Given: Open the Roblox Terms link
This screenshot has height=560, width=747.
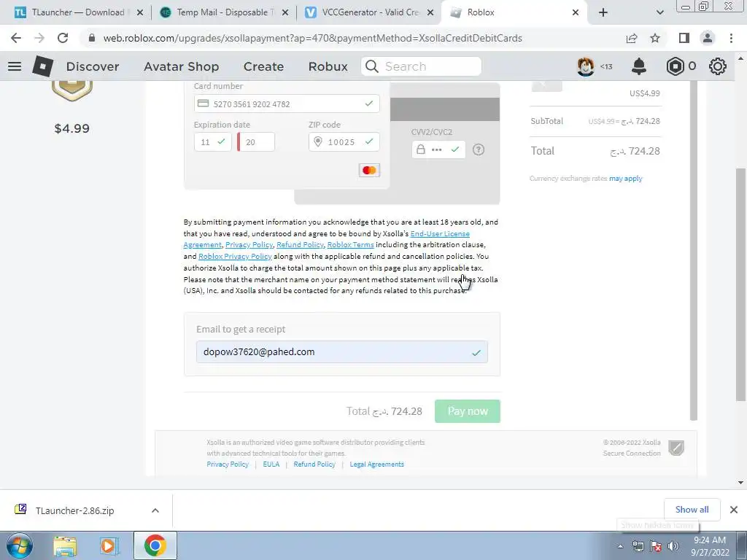Looking at the screenshot, I should point(350,245).
